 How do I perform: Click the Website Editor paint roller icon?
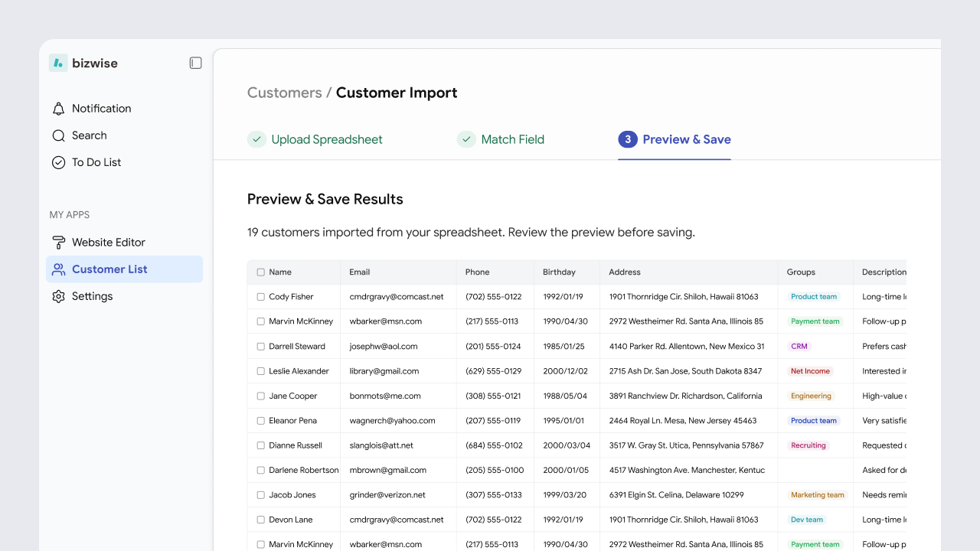58,243
